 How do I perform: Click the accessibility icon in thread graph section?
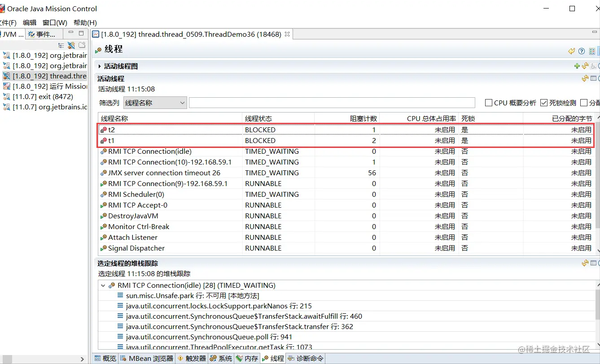[593, 66]
